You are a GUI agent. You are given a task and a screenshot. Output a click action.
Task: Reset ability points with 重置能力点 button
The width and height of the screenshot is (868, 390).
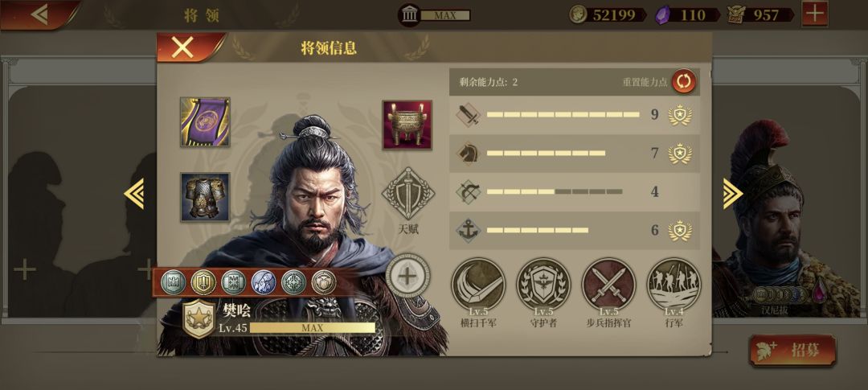[684, 82]
